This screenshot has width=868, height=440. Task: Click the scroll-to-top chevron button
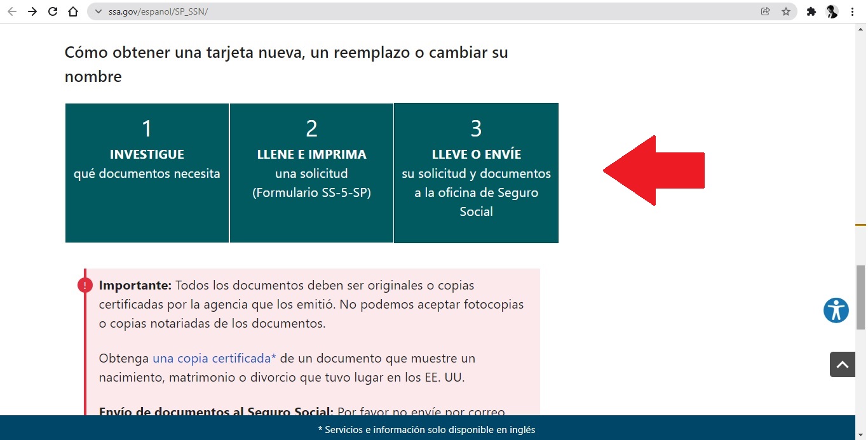point(842,364)
